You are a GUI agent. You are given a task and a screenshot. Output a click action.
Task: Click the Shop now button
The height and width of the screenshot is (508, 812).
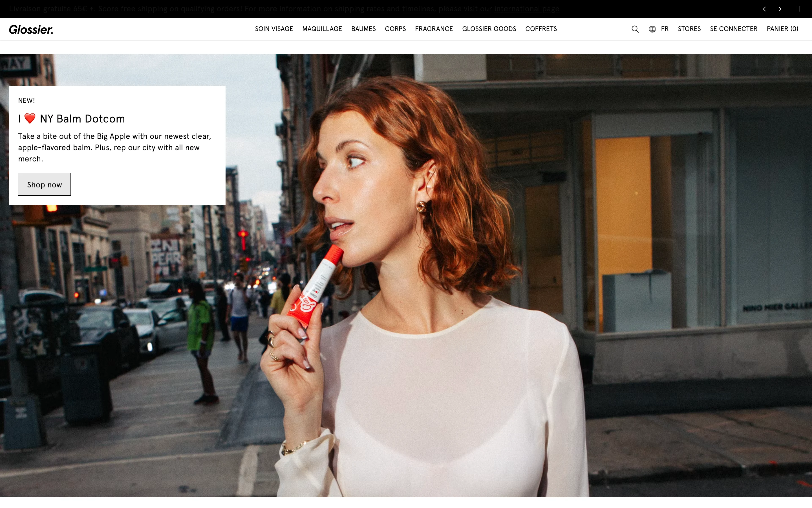44,185
